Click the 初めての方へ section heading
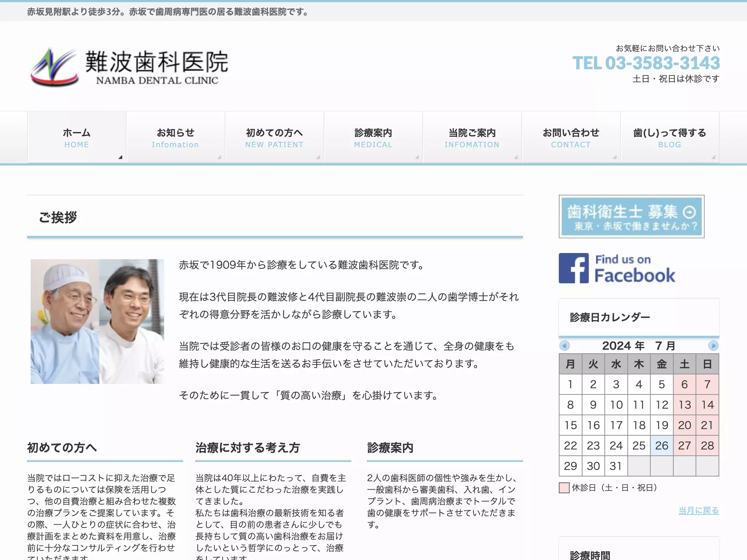 (x=62, y=447)
